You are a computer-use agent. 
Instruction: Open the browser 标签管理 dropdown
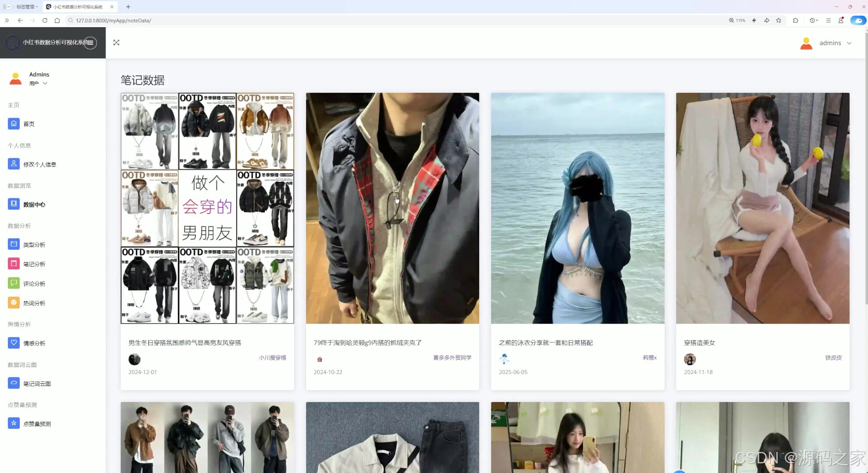pyautogui.click(x=26, y=7)
